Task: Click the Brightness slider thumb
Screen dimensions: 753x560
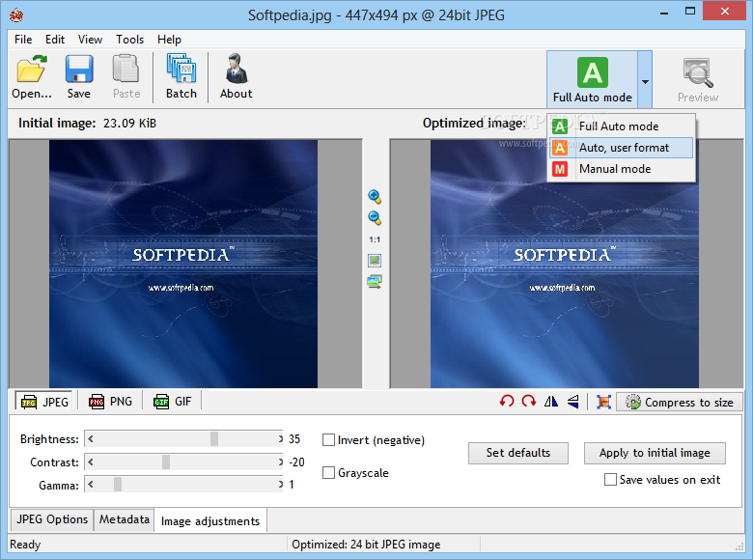Action: pos(214,438)
